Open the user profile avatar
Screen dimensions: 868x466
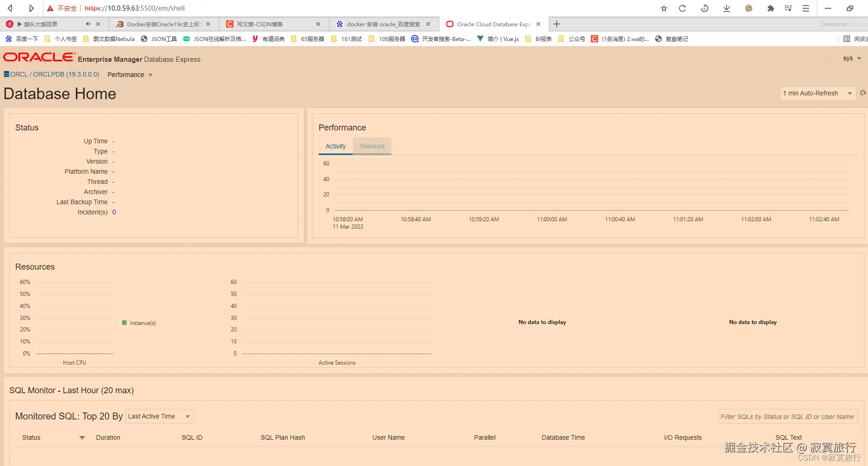(749, 8)
